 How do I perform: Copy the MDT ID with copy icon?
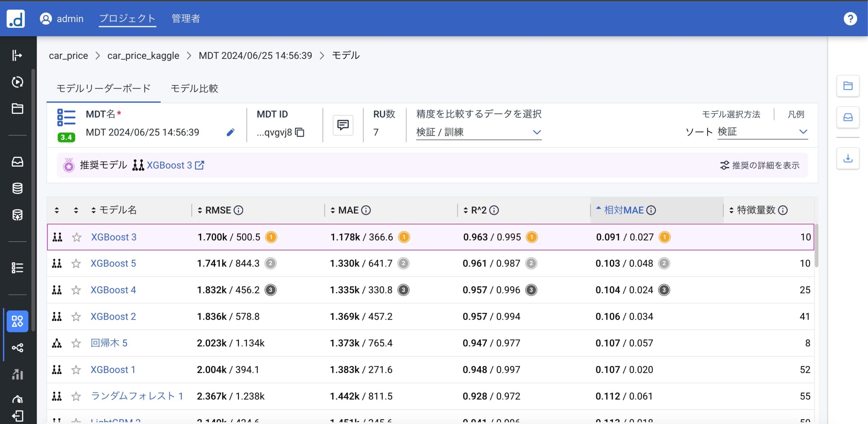300,132
